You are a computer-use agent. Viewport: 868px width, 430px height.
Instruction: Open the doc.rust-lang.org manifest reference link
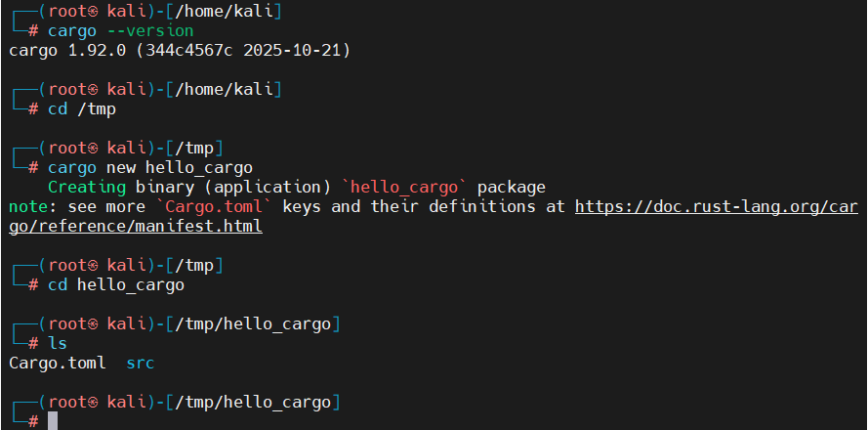pyautogui.click(x=718, y=207)
